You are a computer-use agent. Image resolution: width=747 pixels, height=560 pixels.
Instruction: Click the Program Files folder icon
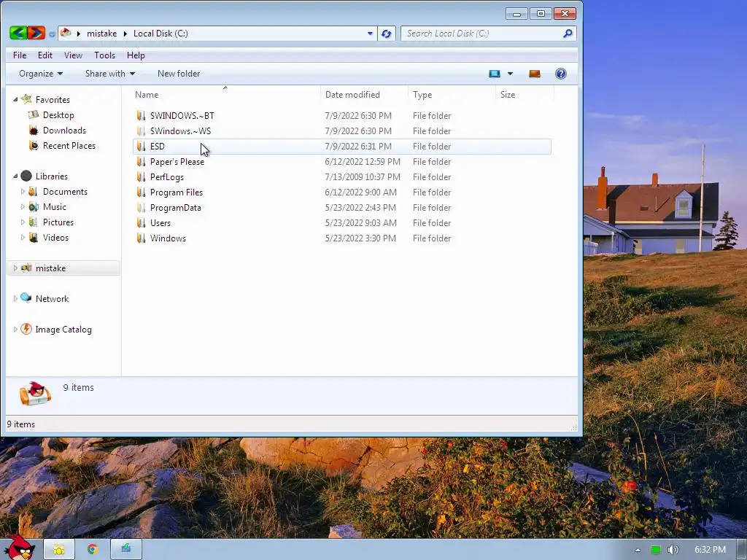(141, 192)
